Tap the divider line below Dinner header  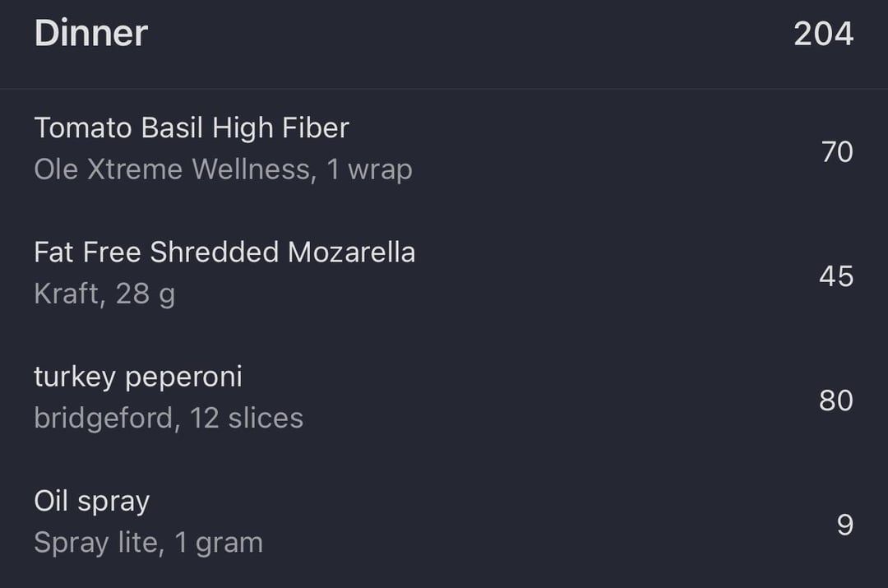pyautogui.click(x=444, y=88)
